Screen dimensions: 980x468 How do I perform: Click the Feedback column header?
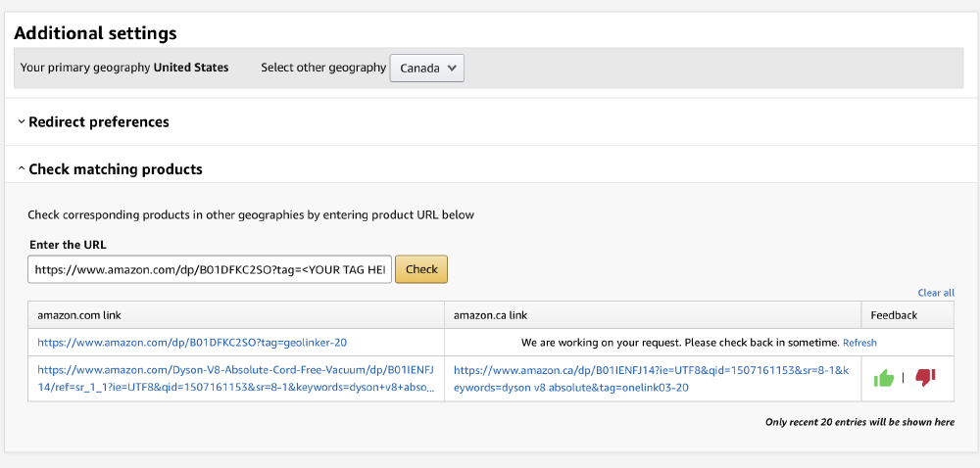click(894, 315)
